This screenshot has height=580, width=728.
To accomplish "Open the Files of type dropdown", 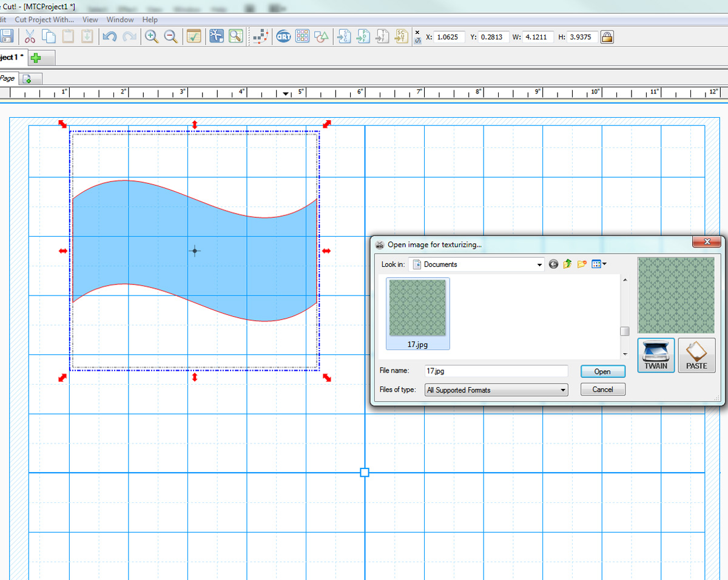I will click(563, 390).
